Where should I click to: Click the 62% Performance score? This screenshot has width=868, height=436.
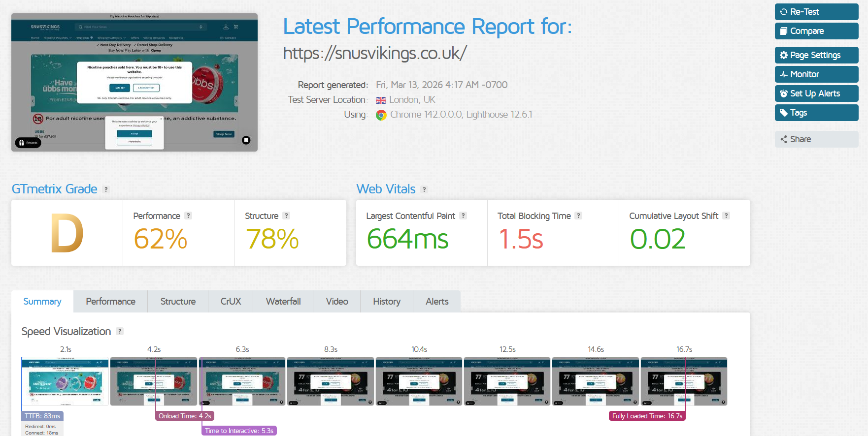(x=160, y=239)
